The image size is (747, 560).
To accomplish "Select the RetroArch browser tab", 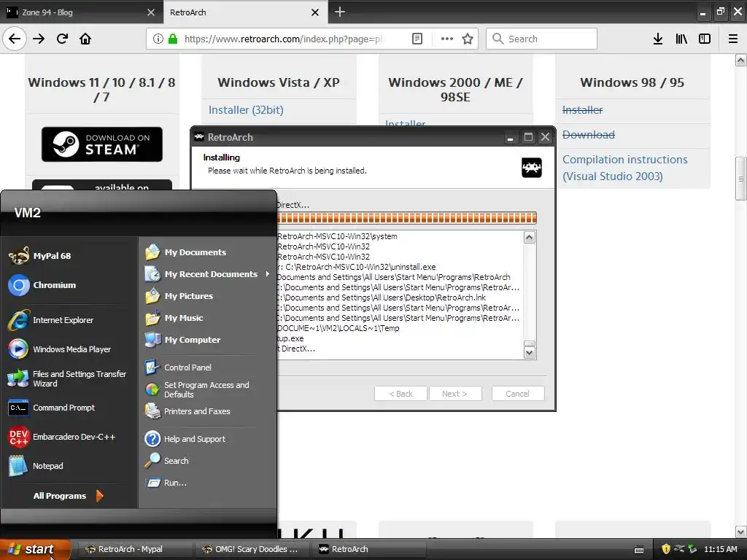I will (x=245, y=12).
